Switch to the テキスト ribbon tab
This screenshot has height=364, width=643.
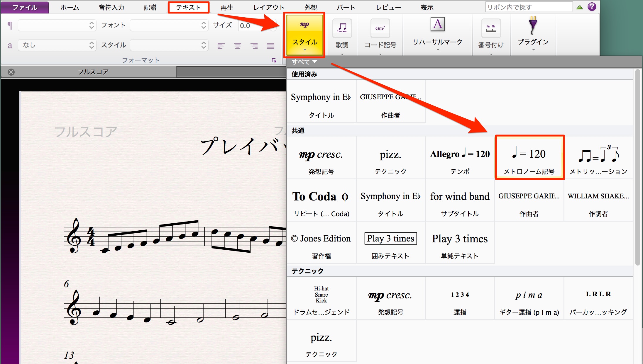pyautogui.click(x=188, y=7)
